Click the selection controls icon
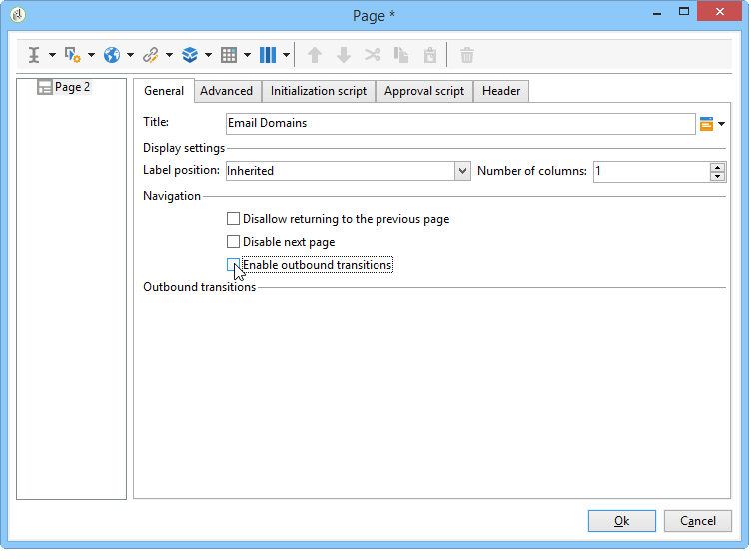This screenshot has width=756, height=560. 72,55
